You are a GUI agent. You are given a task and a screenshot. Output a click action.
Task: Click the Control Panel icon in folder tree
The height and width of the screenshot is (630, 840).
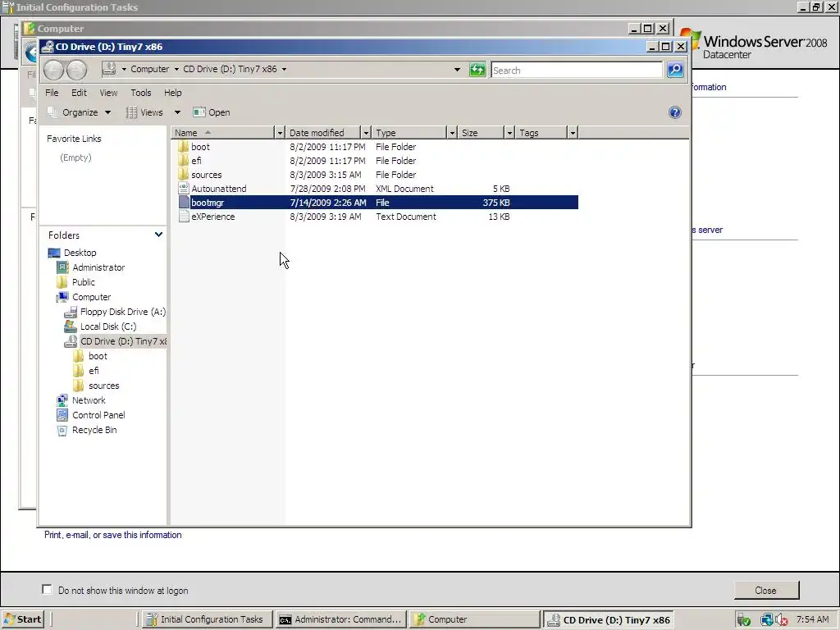62,415
